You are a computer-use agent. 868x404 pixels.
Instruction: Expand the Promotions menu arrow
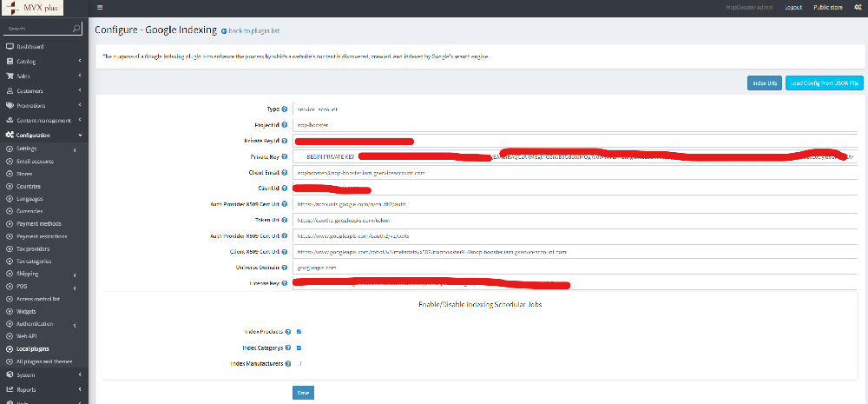tap(80, 105)
